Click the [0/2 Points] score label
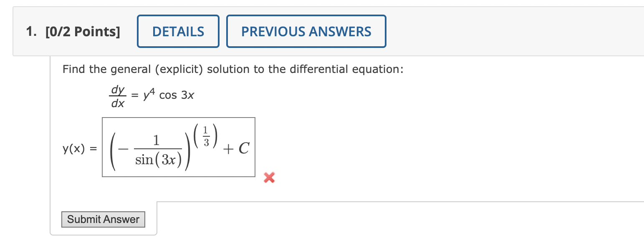The height and width of the screenshot is (243, 644). click(83, 31)
